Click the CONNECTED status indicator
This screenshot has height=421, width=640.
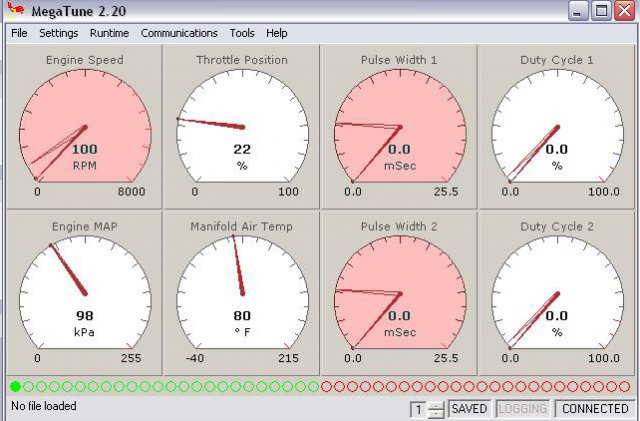595,409
